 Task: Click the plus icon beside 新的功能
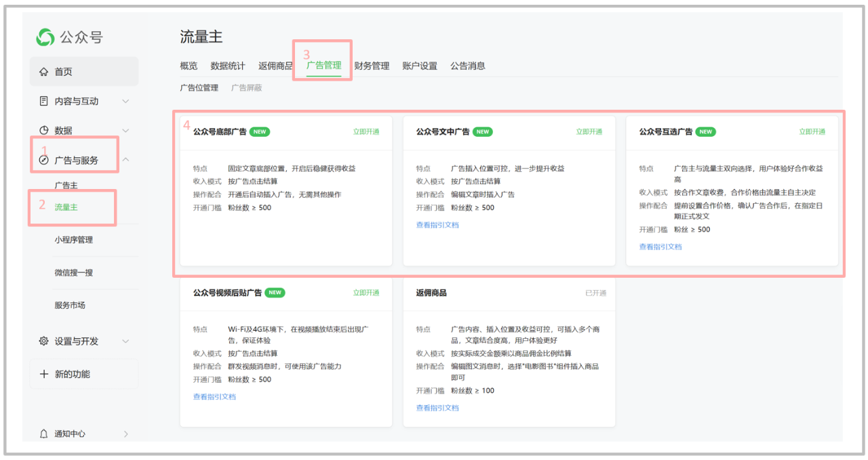[x=44, y=374]
